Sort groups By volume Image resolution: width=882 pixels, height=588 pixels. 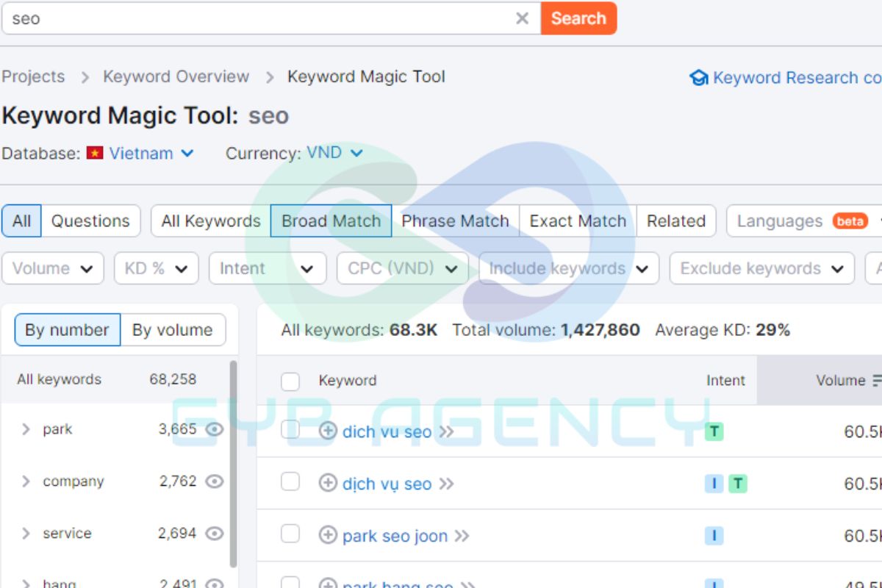pos(173,330)
